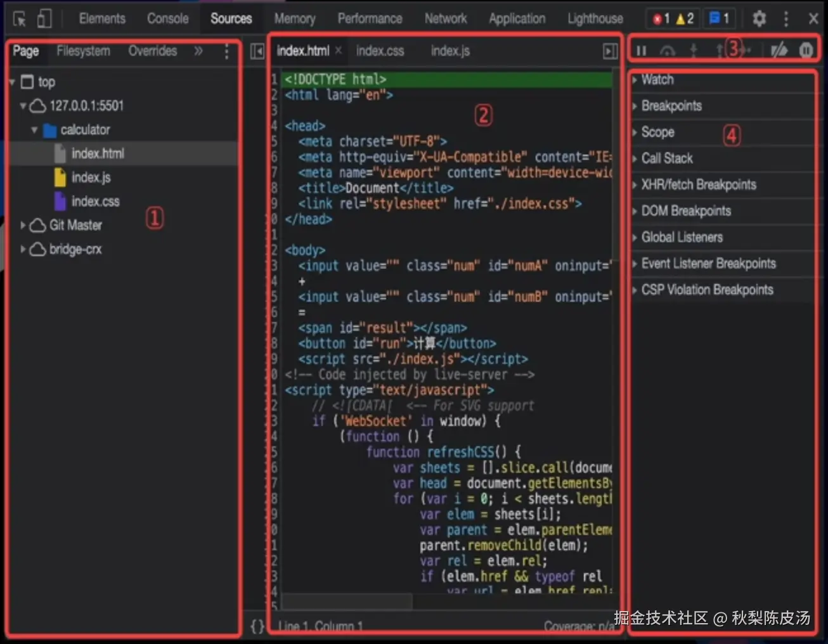The height and width of the screenshot is (644, 828).
Task: Open index.js from the file tree
Action: [91, 177]
